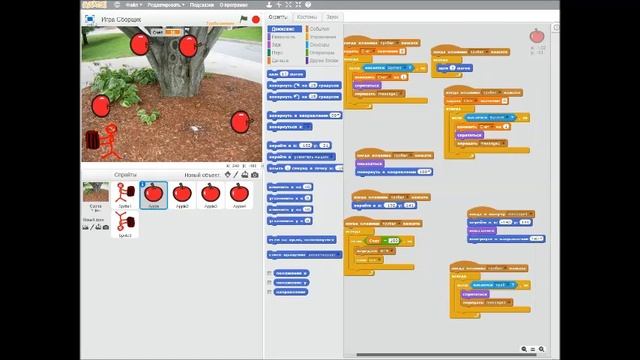Select the Внешность blocks category
This screenshot has width=640, height=360.
coord(284,37)
